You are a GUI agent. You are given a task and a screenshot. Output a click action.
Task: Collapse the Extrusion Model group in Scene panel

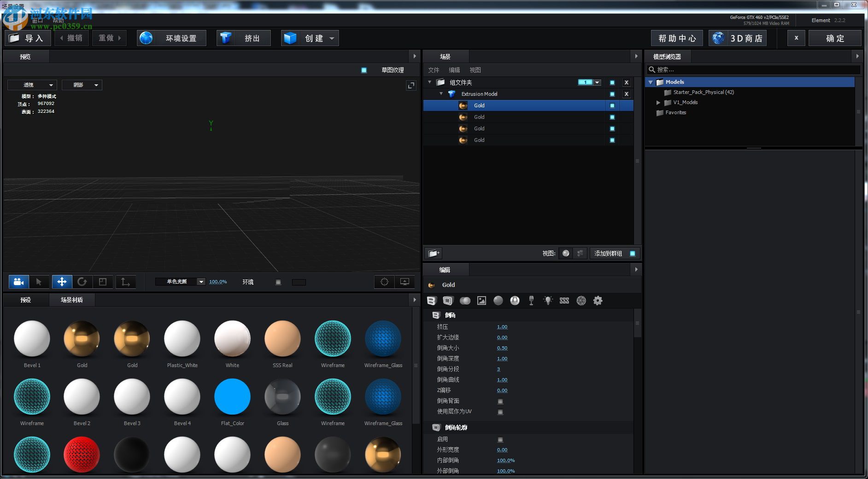tap(441, 93)
